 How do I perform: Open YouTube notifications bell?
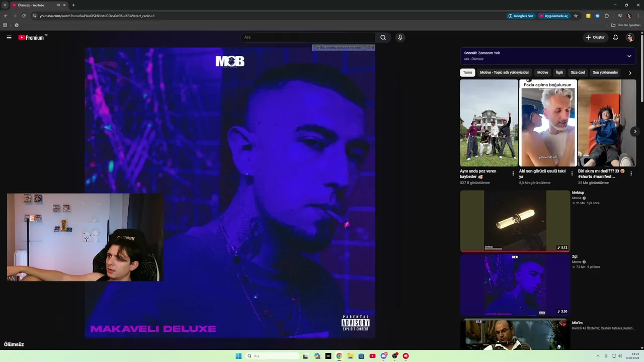click(615, 37)
